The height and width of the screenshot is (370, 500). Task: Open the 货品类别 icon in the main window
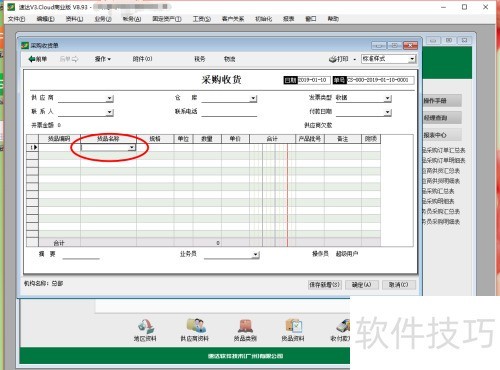tap(245, 326)
